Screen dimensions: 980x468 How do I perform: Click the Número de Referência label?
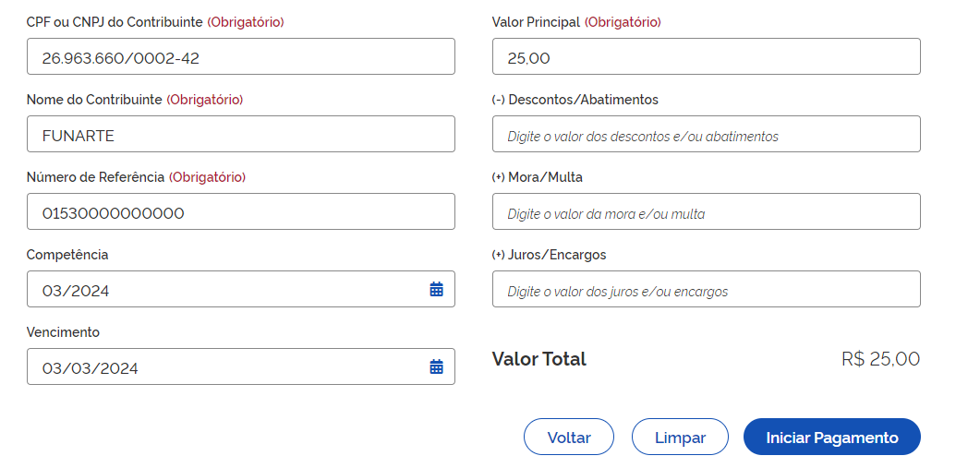pos(95,177)
